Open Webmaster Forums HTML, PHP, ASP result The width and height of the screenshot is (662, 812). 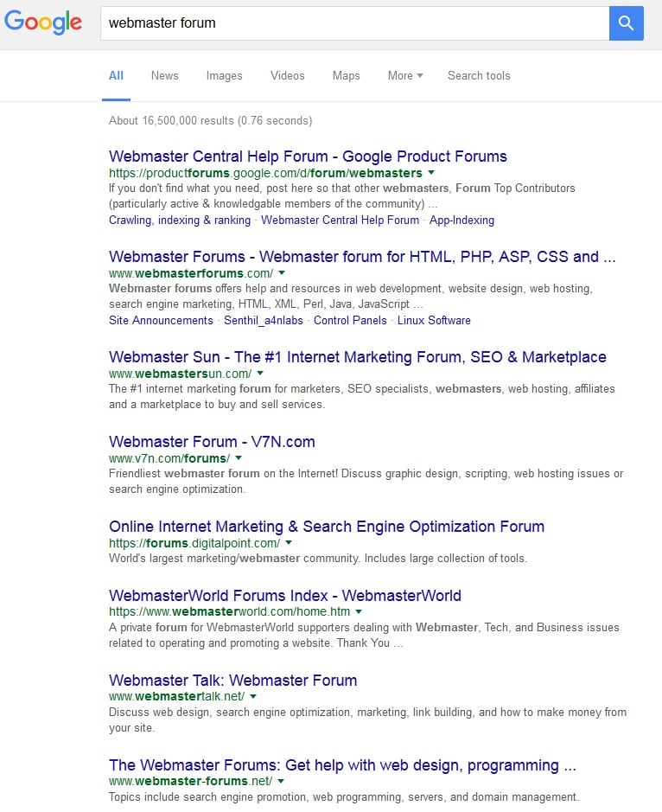362,257
